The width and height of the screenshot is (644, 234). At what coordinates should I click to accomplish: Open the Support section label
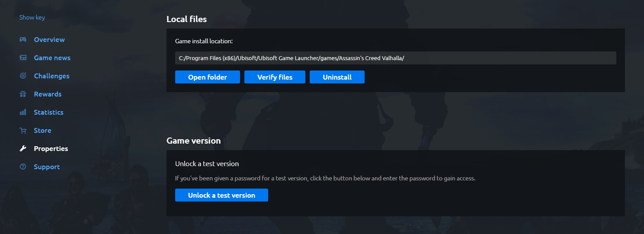pos(47,167)
